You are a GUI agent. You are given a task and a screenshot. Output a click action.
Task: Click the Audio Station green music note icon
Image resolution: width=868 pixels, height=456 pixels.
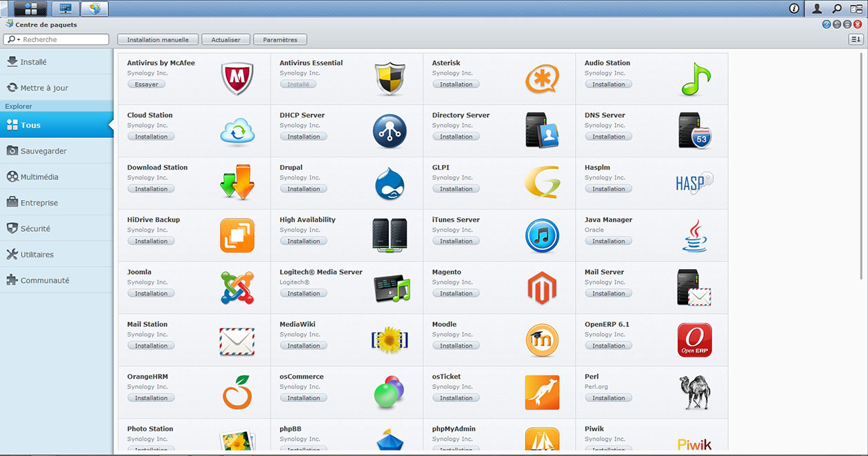pyautogui.click(x=695, y=79)
